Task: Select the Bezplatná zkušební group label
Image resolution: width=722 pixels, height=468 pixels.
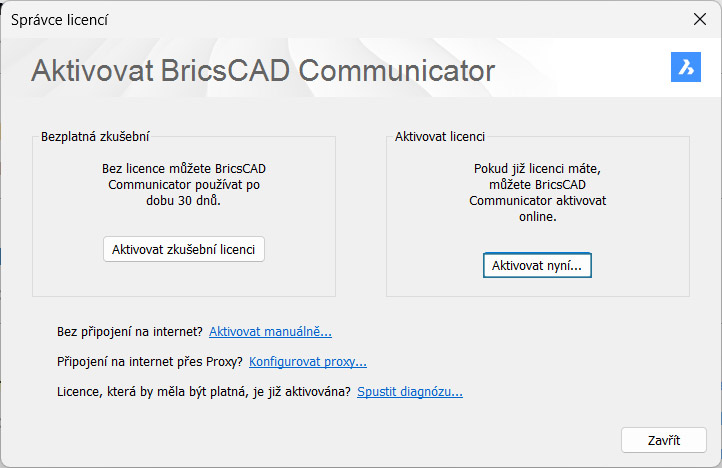Action: point(96,135)
